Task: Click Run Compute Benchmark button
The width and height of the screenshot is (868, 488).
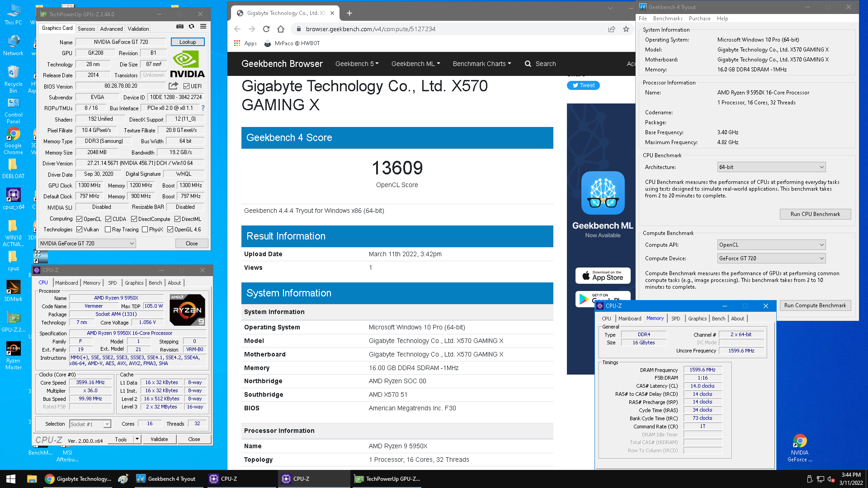Action: pos(815,305)
